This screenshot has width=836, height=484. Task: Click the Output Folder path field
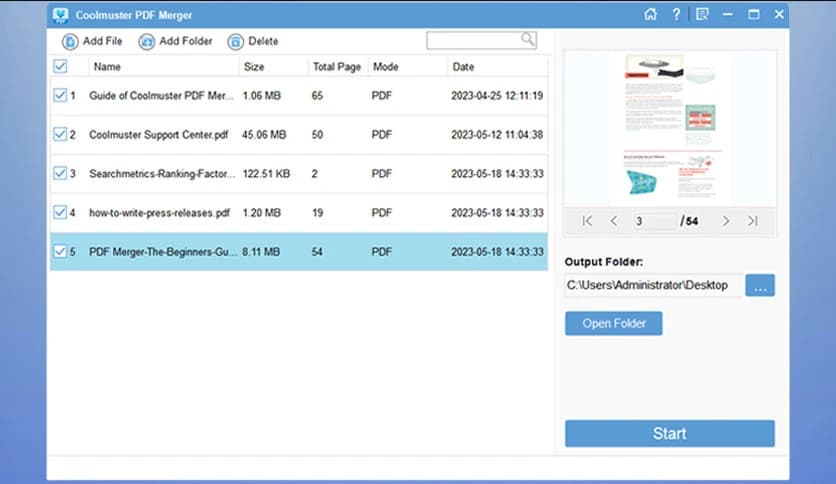pyautogui.click(x=654, y=285)
